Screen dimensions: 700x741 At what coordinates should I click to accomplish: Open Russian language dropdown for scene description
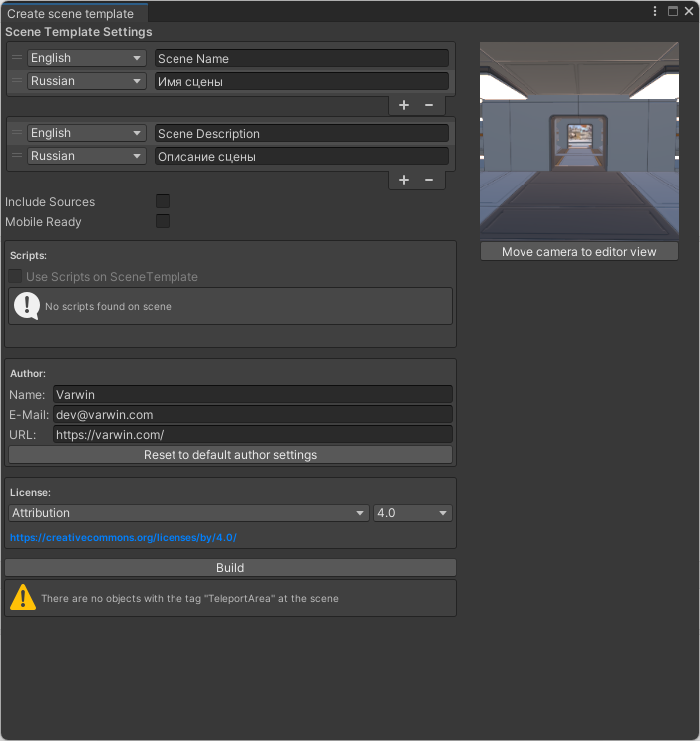87,156
